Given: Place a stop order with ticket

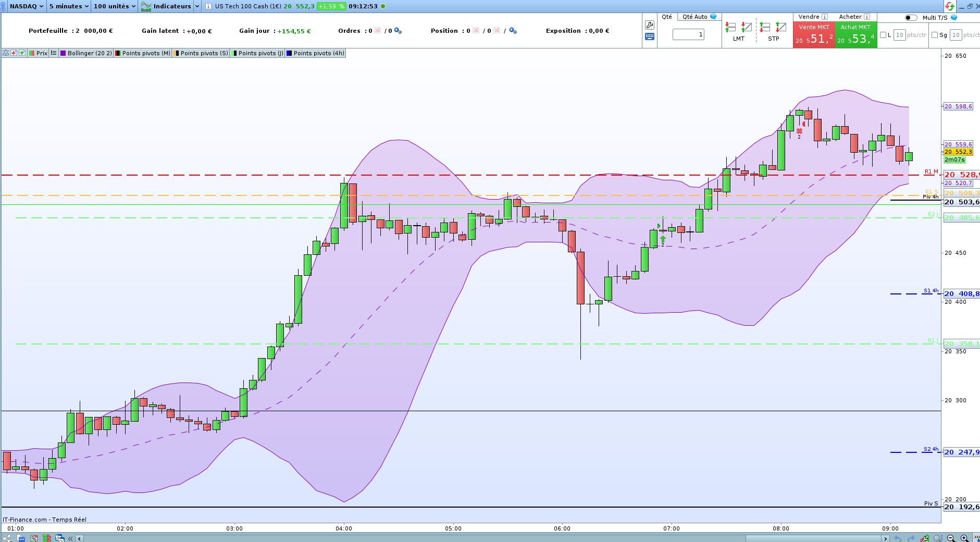Looking at the screenshot, I should coord(781,27).
